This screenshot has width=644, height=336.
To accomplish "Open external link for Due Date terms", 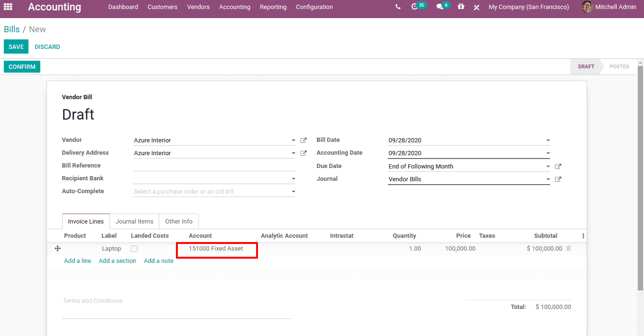I will pyautogui.click(x=558, y=167).
